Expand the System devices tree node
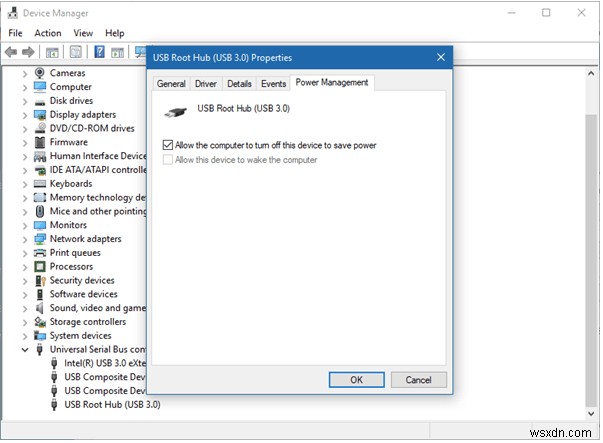This screenshot has width=603, height=443. tap(25, 336)
